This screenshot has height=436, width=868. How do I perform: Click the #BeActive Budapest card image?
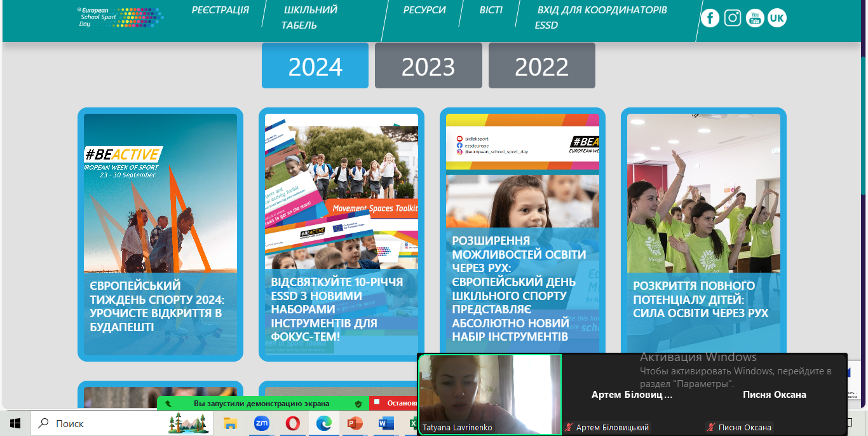click(x=160, y=193)
